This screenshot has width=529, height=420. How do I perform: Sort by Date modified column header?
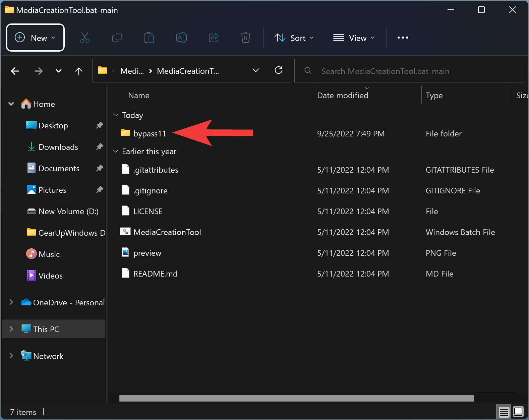343,96
